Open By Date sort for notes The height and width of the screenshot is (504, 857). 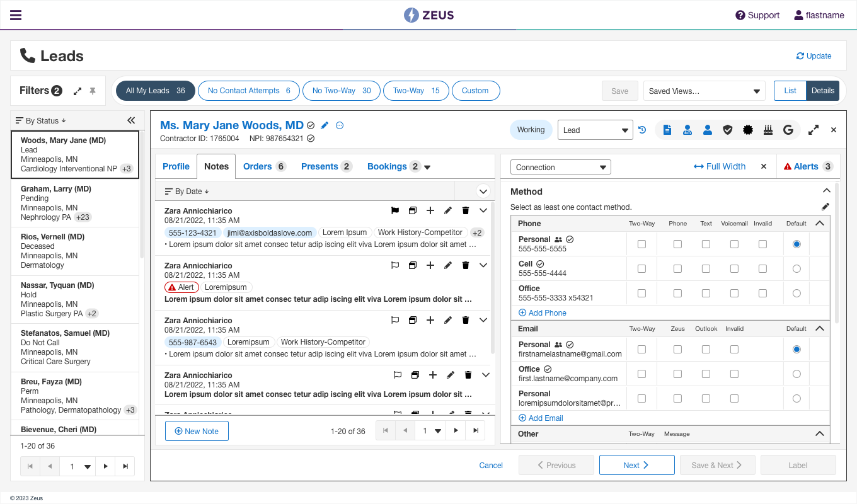[x=187, y=191]
